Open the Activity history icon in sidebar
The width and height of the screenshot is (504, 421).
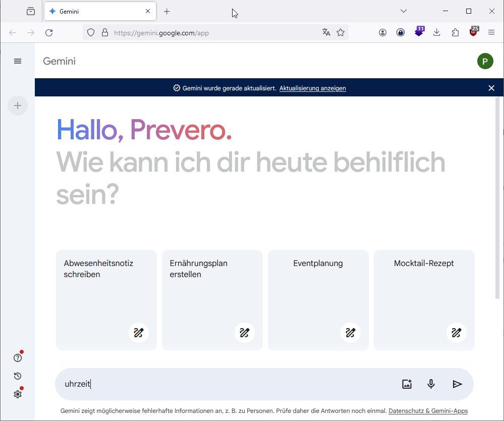(18, 376)
